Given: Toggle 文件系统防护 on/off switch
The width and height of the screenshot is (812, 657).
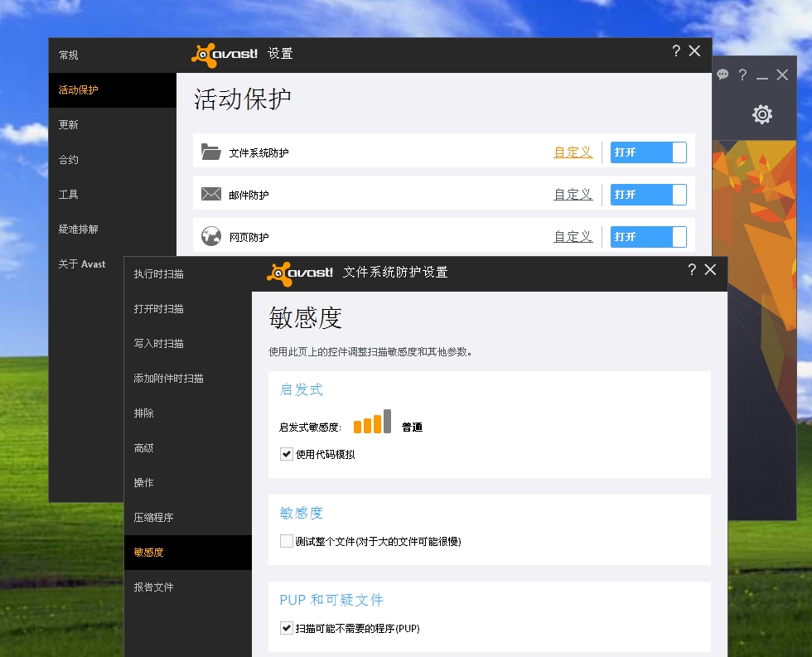Looking at the screenshot, I should point(648,152).
